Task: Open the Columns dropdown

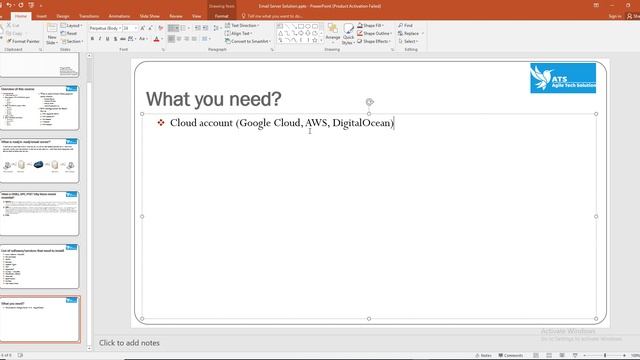Action: pyautogui.click(x=206, y=39)
